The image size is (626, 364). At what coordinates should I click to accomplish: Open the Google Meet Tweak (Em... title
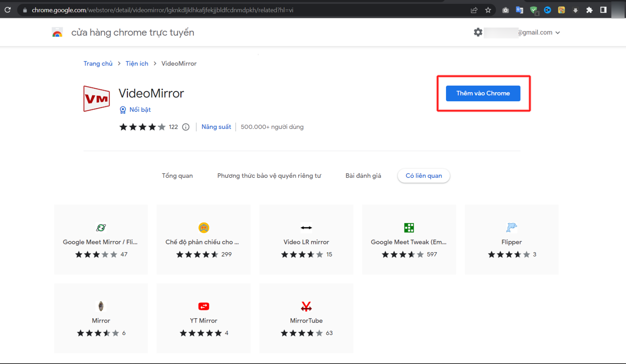point(408,242)
